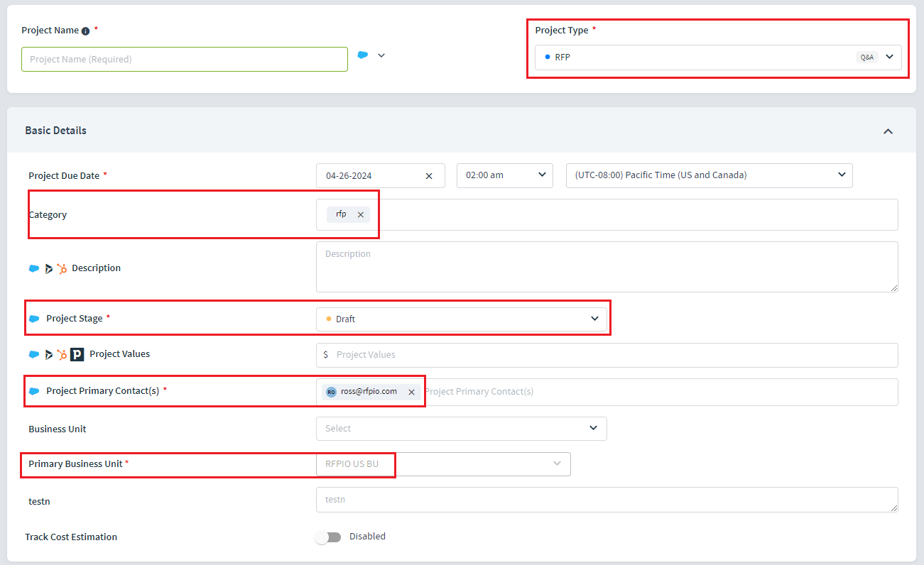Clear the project due date value
This screenshot has height=565, width=924.
(x=429, y=176)
